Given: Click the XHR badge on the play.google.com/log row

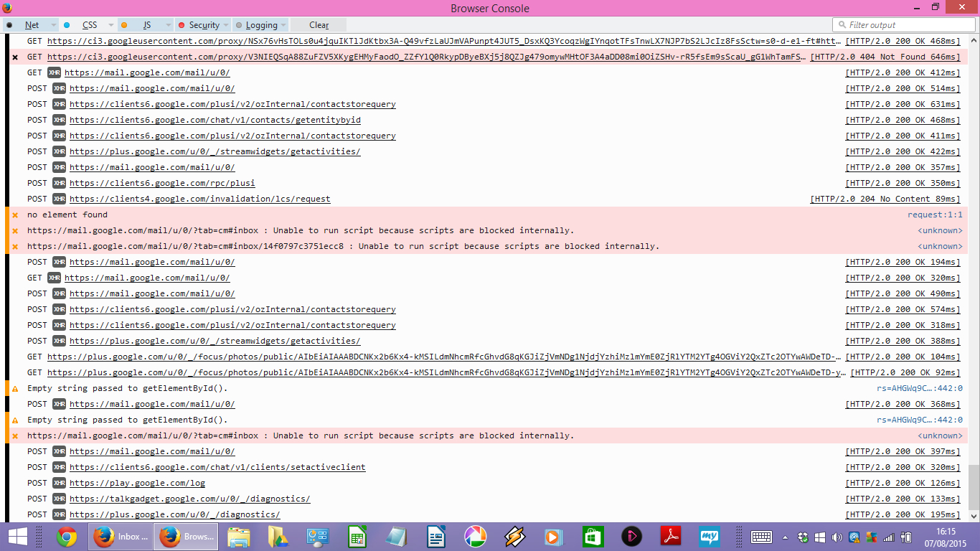Looking at the screenshot, I should (x=60, y=483).
